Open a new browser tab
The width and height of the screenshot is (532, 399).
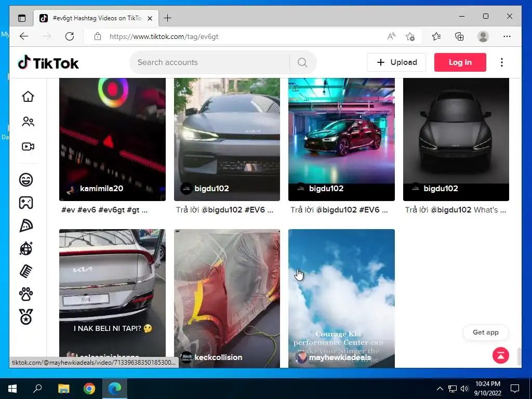coord(168,18)
